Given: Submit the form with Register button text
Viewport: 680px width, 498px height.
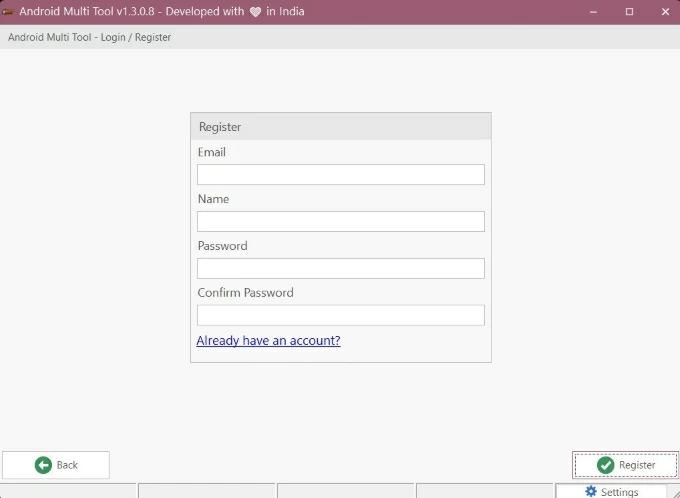Looking at the screenshot, I should tap(637, 465).
